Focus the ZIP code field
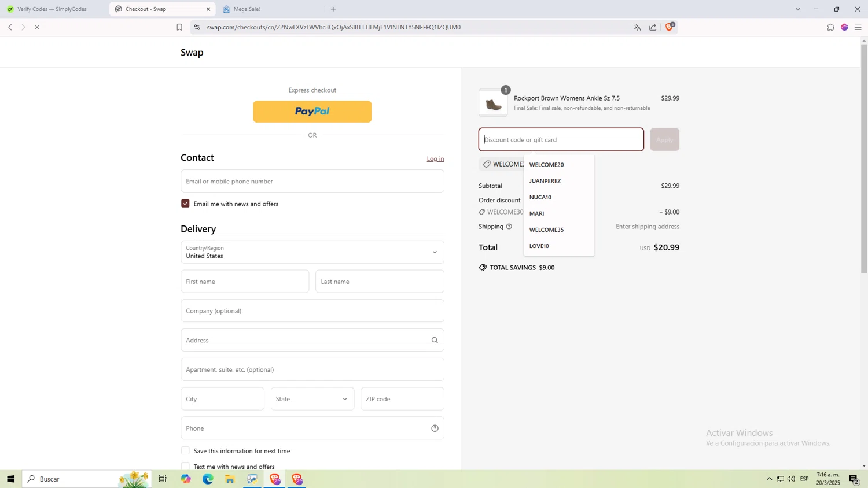This screenshot has width=868, height=488. 402,399
